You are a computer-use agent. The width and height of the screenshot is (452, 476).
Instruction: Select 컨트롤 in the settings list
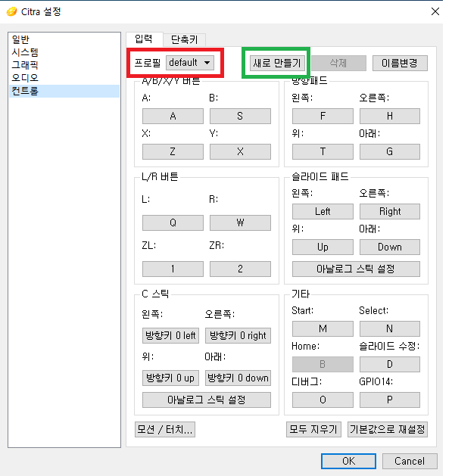[x=64, y=91]
